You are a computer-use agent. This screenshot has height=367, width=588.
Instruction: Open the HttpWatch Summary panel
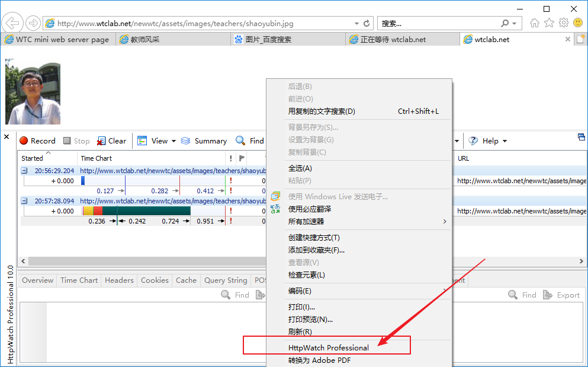coord(204,141)
